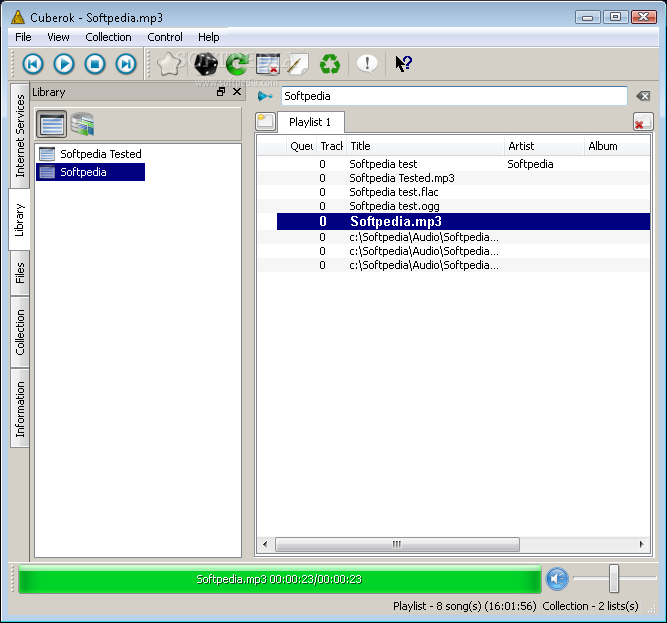667x623 pixels.
Task: Open the Collection side tab
Action: 20,332
